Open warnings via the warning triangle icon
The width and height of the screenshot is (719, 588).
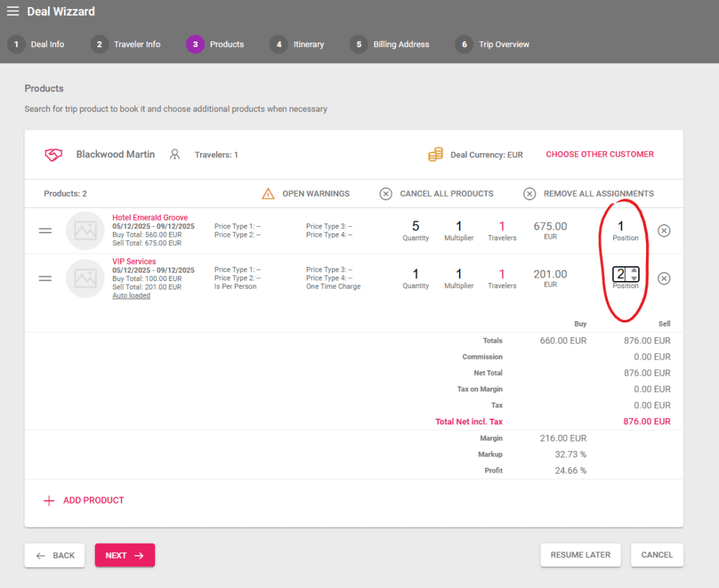coord(268,193)
